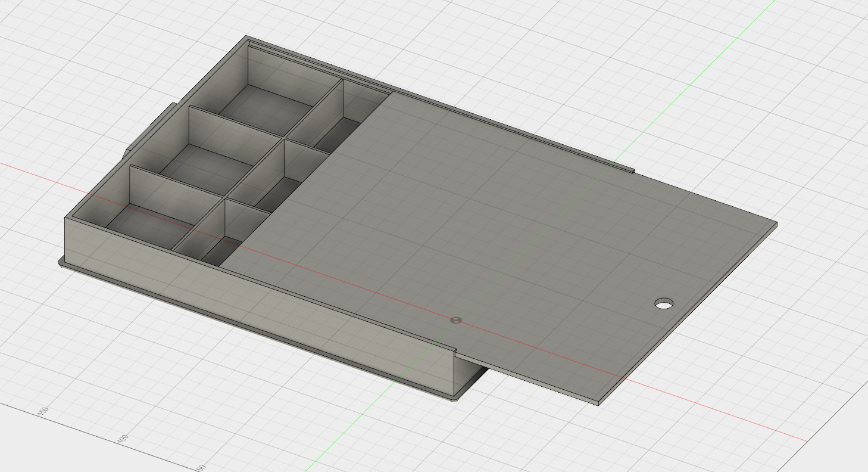This screenshot has height=472, width=868.
Task: Click the "50" grid label at the bottom
Action: pos(202,467)
